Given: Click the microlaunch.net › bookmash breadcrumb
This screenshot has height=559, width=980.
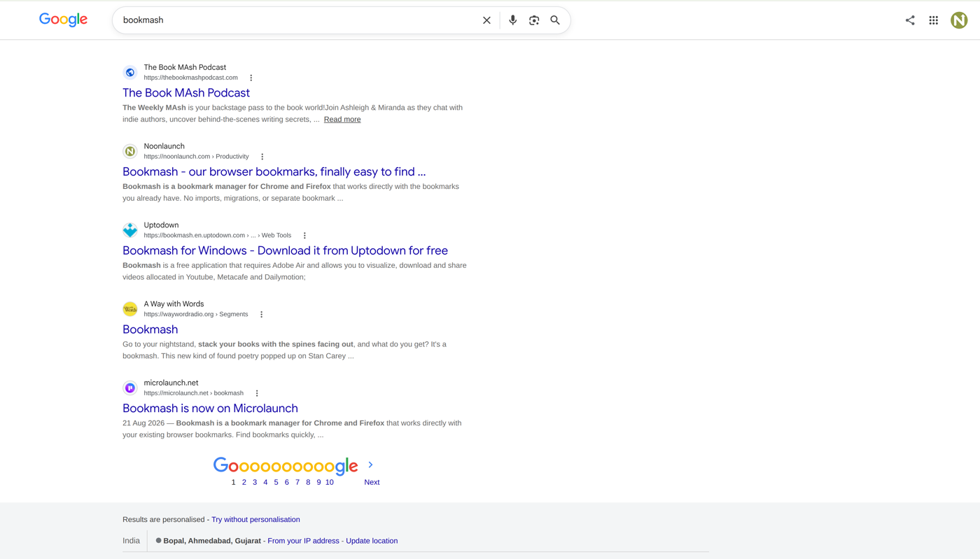Looking at the screenshot, I should pos(194,393).
